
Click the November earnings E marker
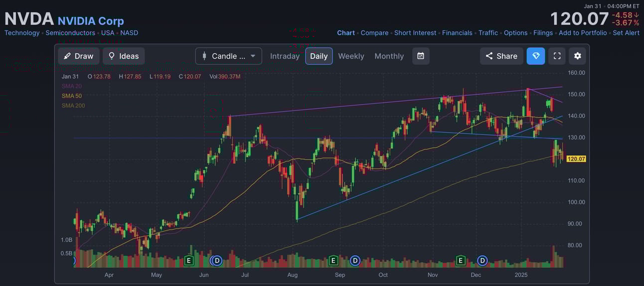point(461,260)
